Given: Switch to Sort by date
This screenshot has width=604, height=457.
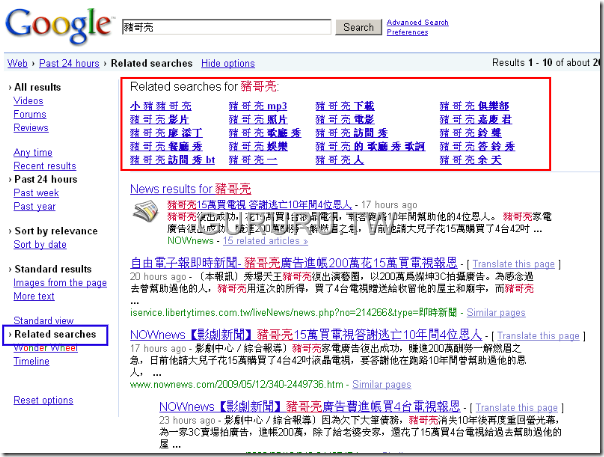Looking at the screenshot, I should pos(40,244).
